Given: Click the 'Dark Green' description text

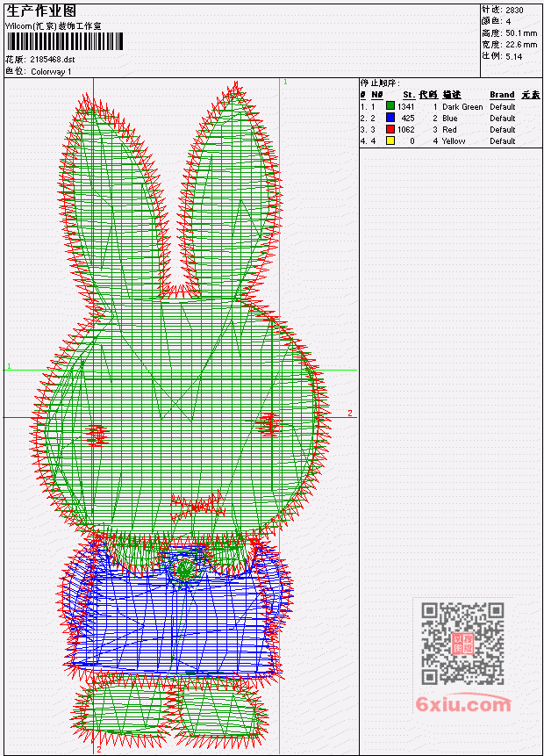Looking at the screenshot, I should 462,106.
